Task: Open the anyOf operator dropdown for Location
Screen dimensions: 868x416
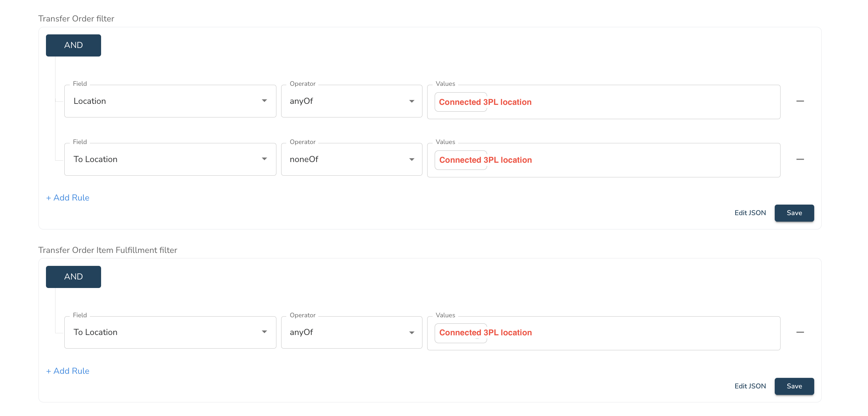Action: tap(352, 101)
